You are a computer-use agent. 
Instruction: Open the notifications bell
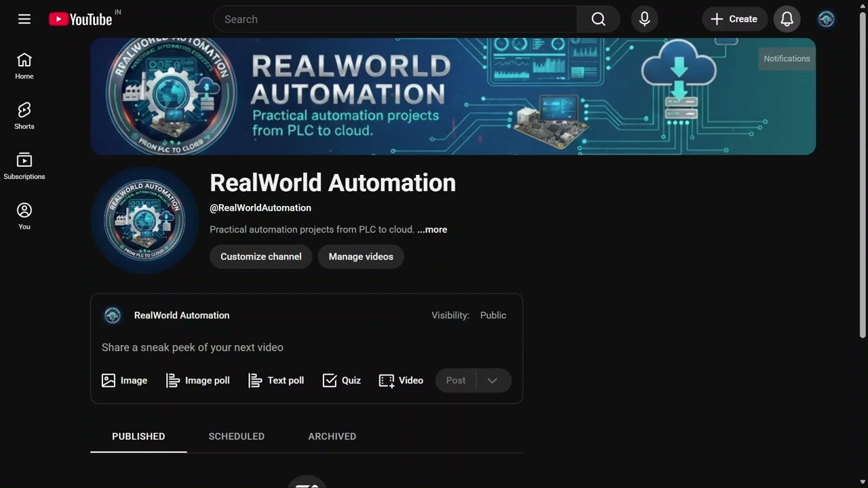(x=787, y=19)
